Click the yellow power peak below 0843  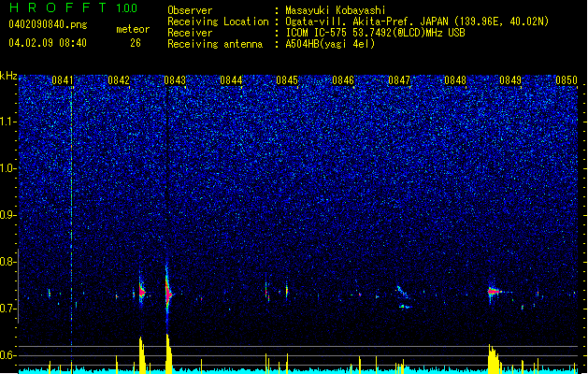(x=169, y=353)
